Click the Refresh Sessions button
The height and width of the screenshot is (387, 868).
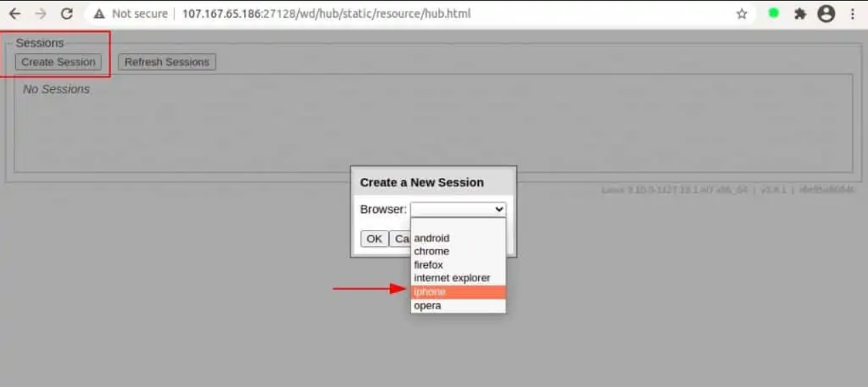[x=167, y=62]
